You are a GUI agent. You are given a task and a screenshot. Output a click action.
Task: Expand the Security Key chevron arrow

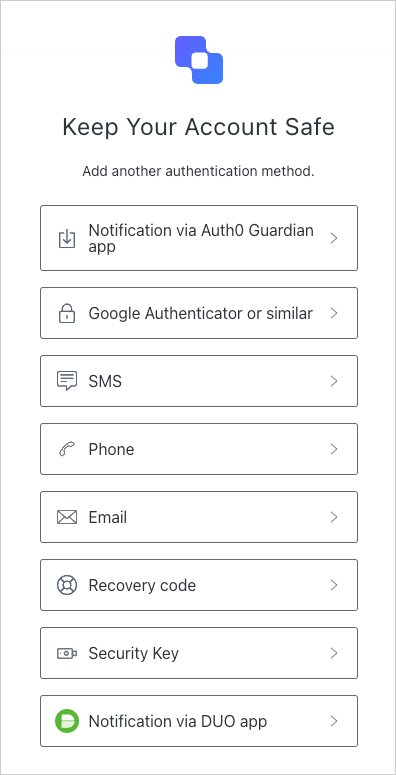334,653
